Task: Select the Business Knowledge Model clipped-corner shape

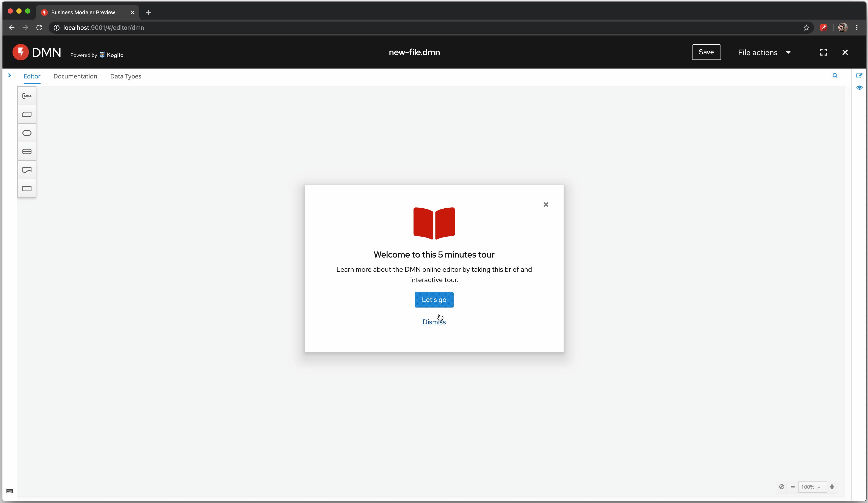Action: 27,114
